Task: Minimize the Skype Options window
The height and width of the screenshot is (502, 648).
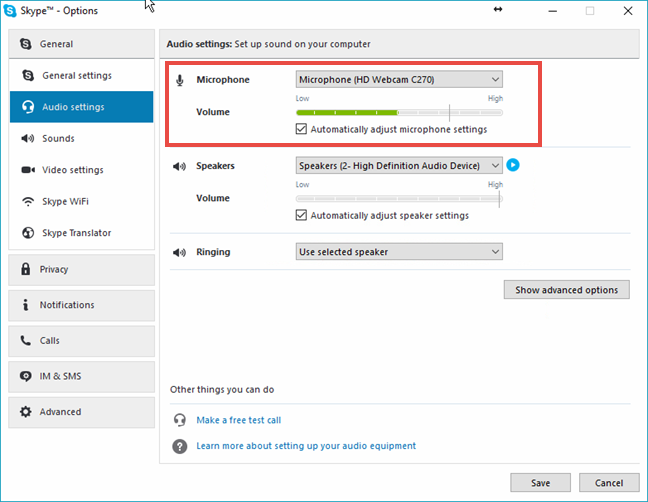Action: point(553,11)
